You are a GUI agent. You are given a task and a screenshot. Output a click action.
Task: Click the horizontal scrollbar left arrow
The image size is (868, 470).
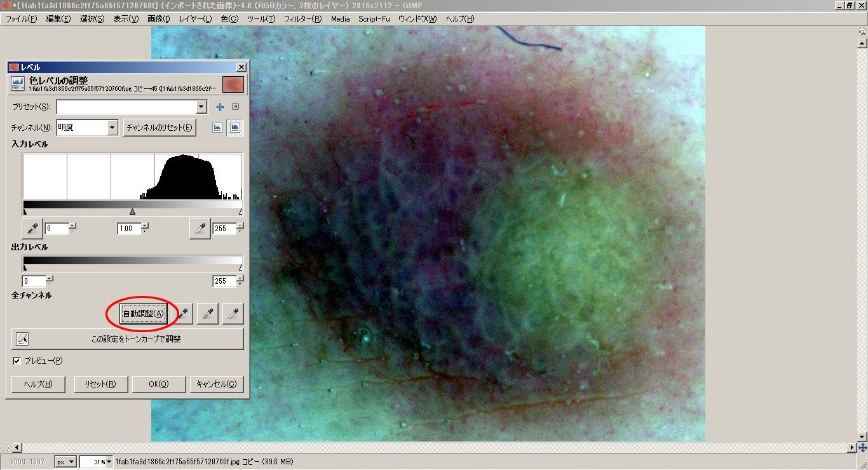(x=17, y=448)
